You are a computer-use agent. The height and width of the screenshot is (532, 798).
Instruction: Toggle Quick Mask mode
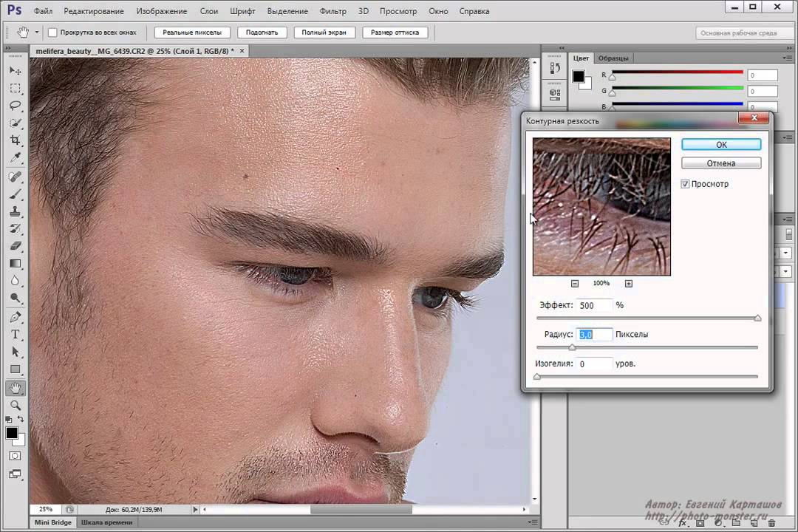16,456
